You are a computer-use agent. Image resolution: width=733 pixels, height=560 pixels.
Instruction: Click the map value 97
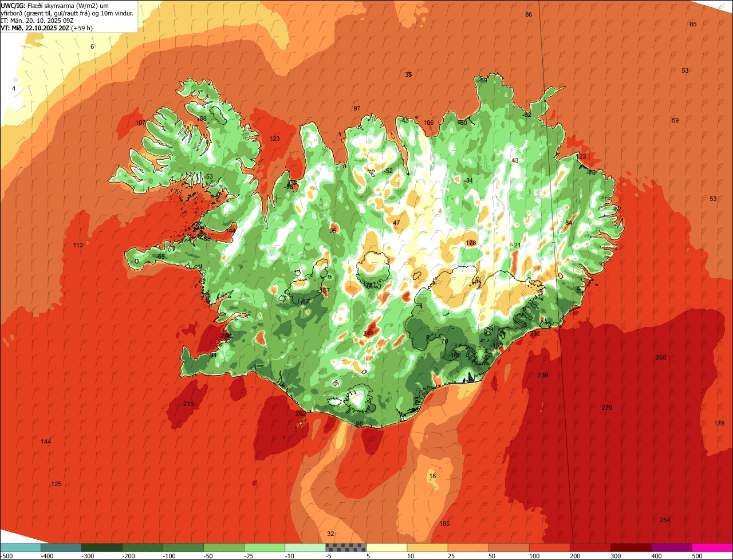357,109
